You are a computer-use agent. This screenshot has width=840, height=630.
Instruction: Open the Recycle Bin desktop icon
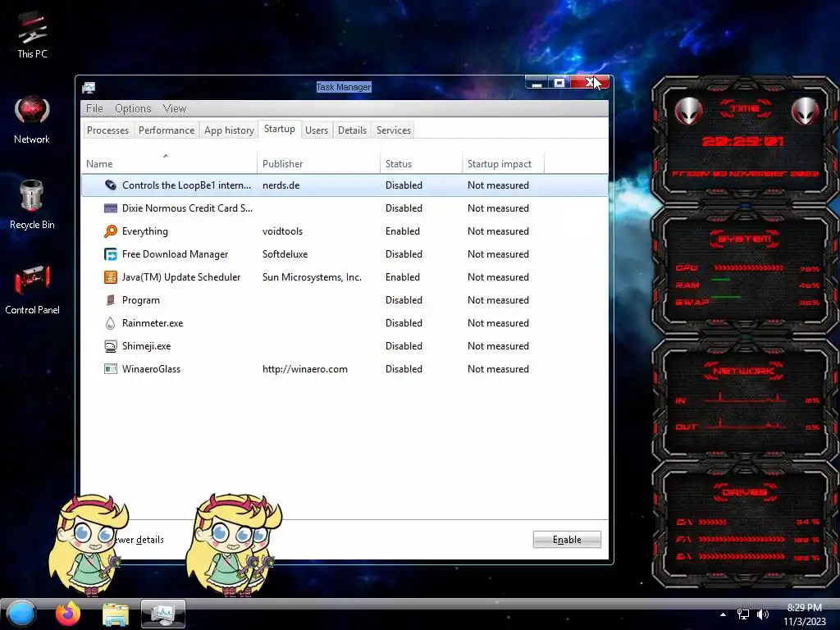32,204
